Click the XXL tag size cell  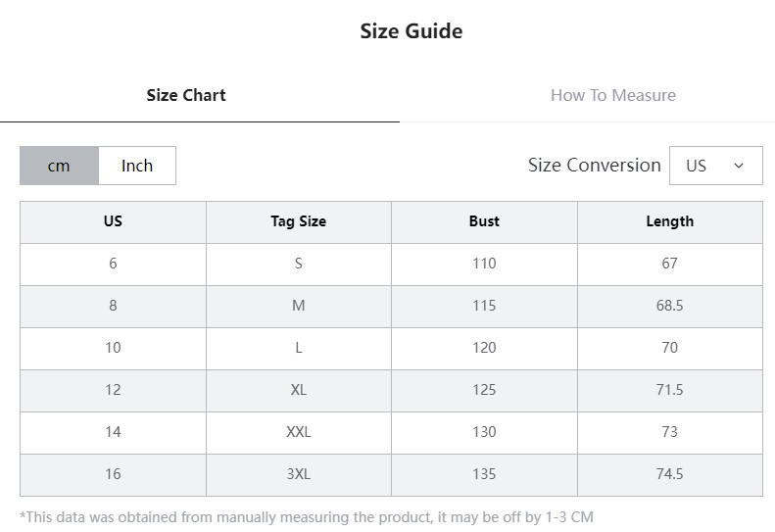[298, 432]
